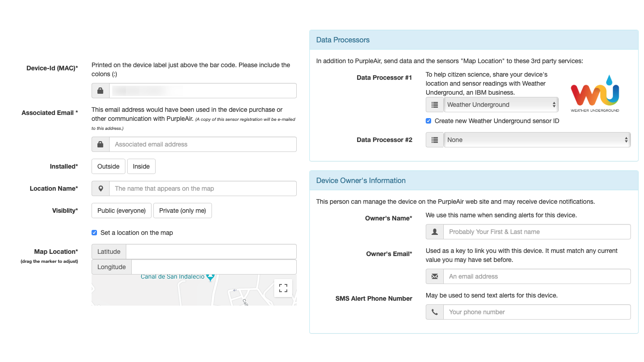Click the list icon beside Data Processor #2
644x362 pixels.
435,140
